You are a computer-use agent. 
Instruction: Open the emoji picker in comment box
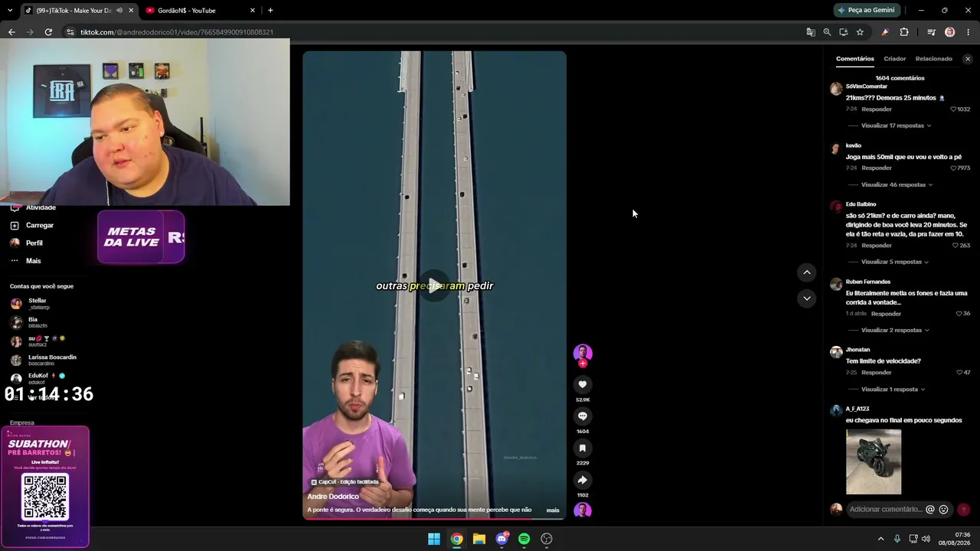(943, 510)
